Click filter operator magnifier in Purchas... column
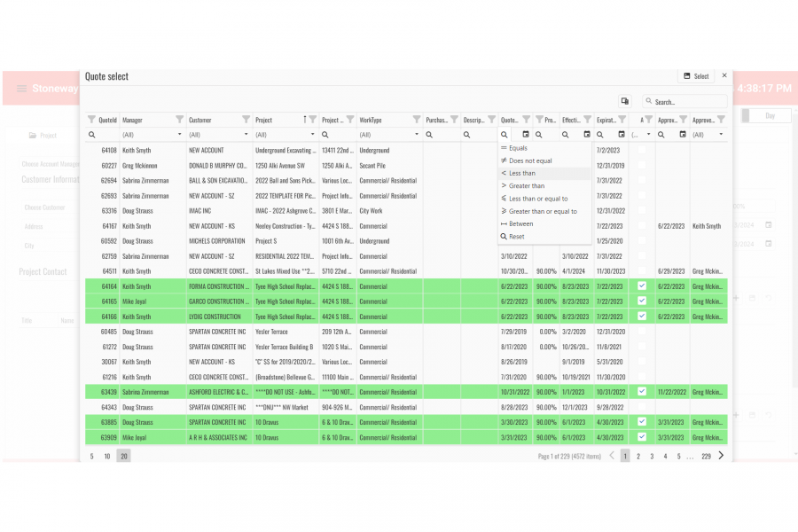Viewport: 798px width, 532px height. [429, 135]
